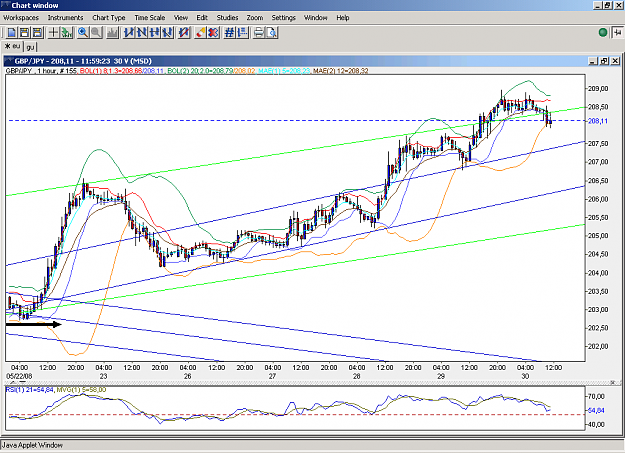Click the green connection status indicator
This screenshot has width=625, height=453.
pyautogui.click(x=603, y=32)
